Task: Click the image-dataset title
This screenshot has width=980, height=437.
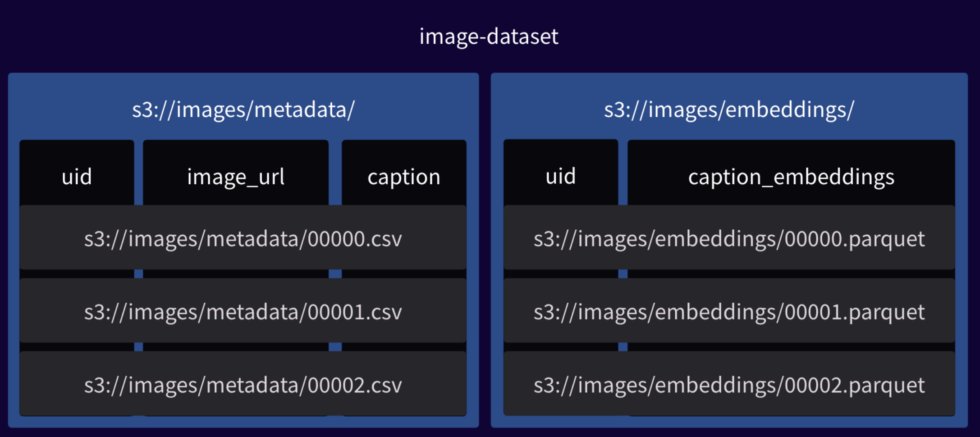Action: [x=489, y=36]
